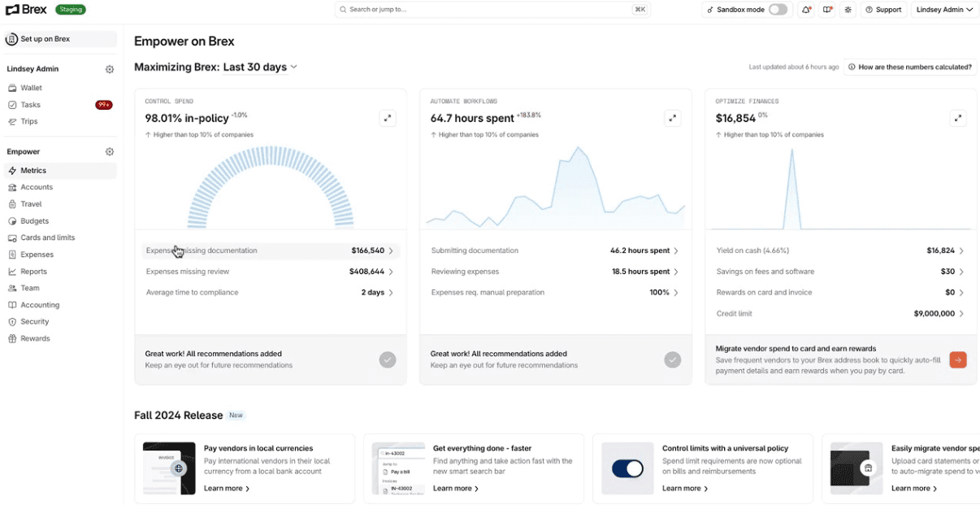980x505 pixels.
Task: Click the invoice thumbnail on local currencies card
Action: pos(169,468)
